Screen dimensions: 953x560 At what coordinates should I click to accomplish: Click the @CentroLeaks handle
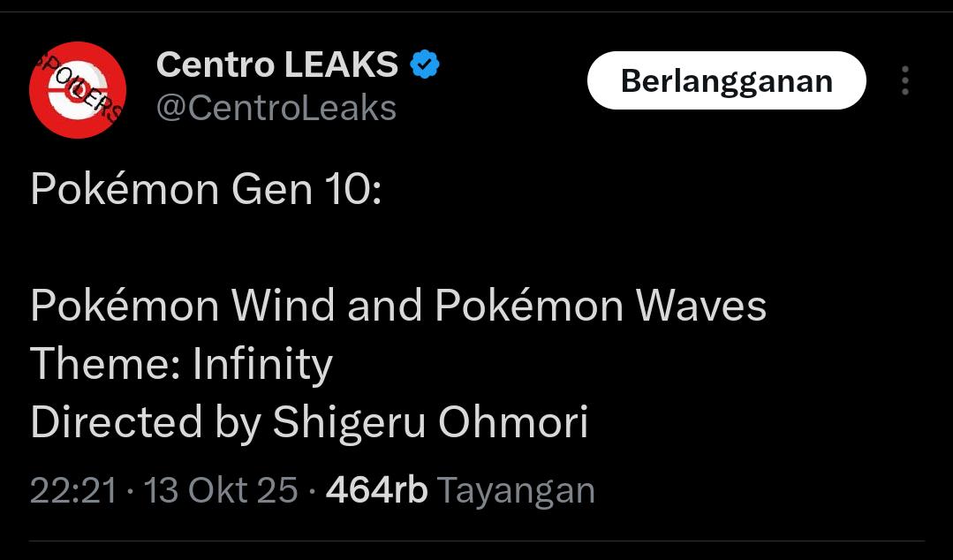click(x=276, y=108)
